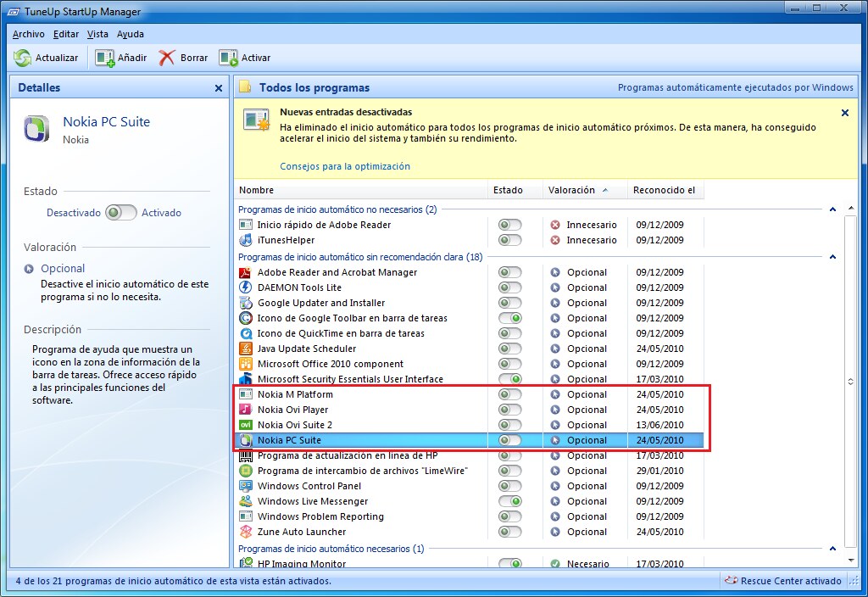The image size is (868, 597).
Task: Click the Actualizar refresh icon
Action: [x=23, y=58]
